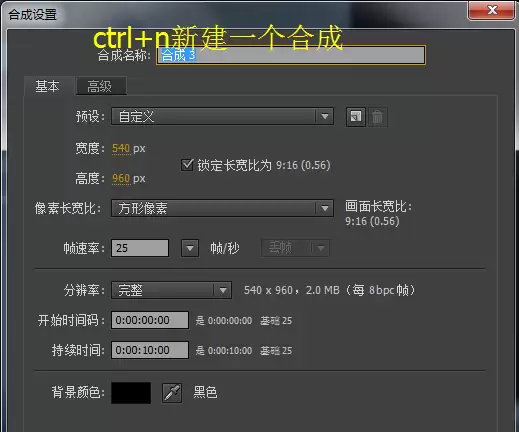This screenshot has width=519, height=432.
Task: Pick background color with the eyedropper
Action: click(172, 393)
